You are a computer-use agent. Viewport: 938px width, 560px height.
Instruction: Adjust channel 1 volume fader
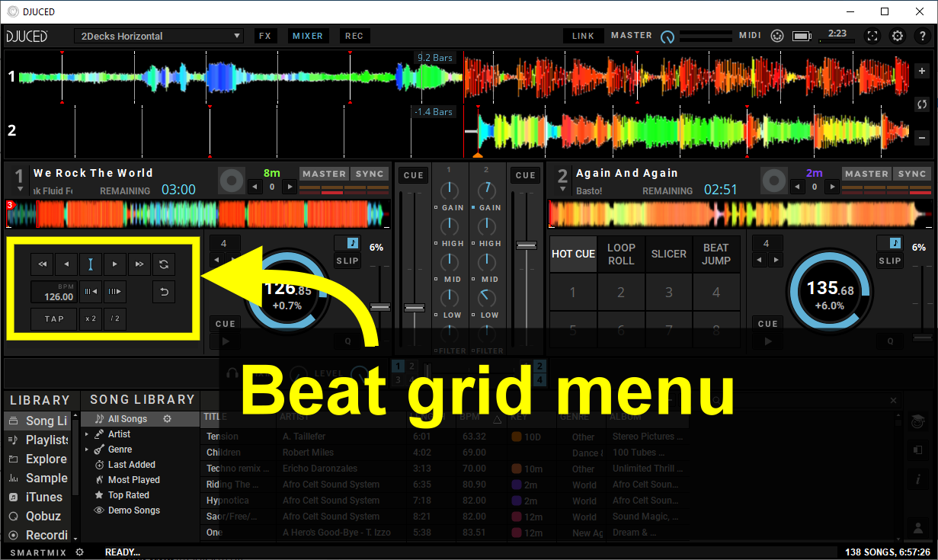click(414, 308)
